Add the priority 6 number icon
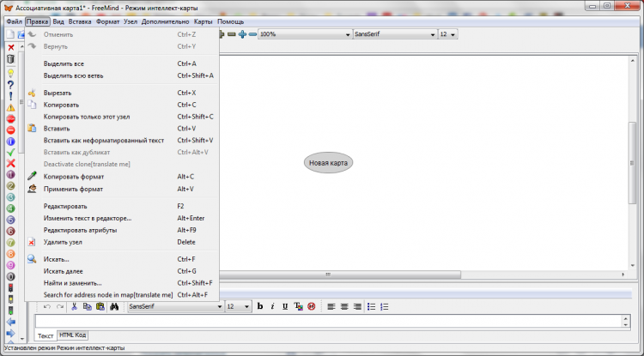The width and height of the screenshot is (644, 356). click(x=11, y=231)
